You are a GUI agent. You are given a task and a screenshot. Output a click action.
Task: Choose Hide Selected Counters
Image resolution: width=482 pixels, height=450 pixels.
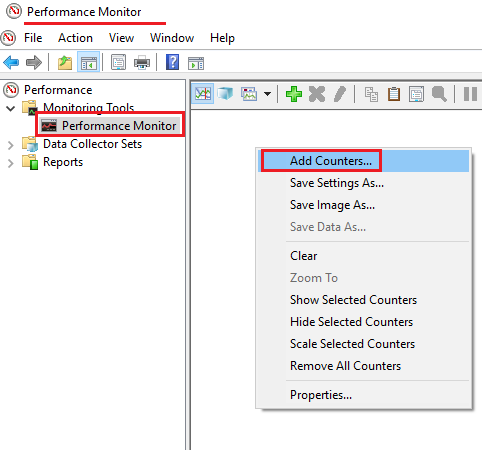tap(364, 322)
